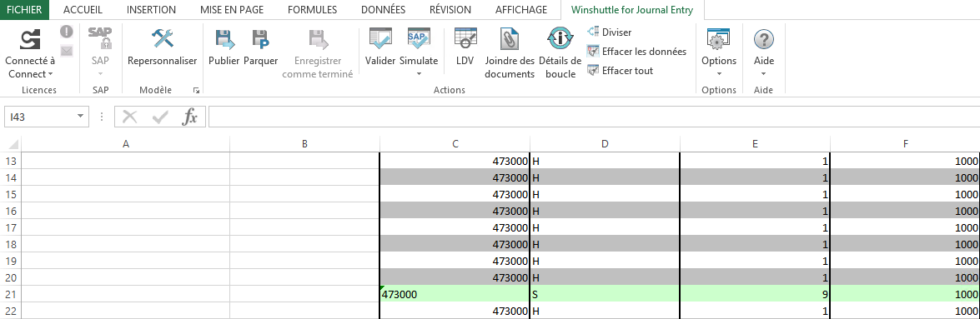Switch to the AFFICHAGE tab
This screenshot has width=980, height=319.
point(521,9)
